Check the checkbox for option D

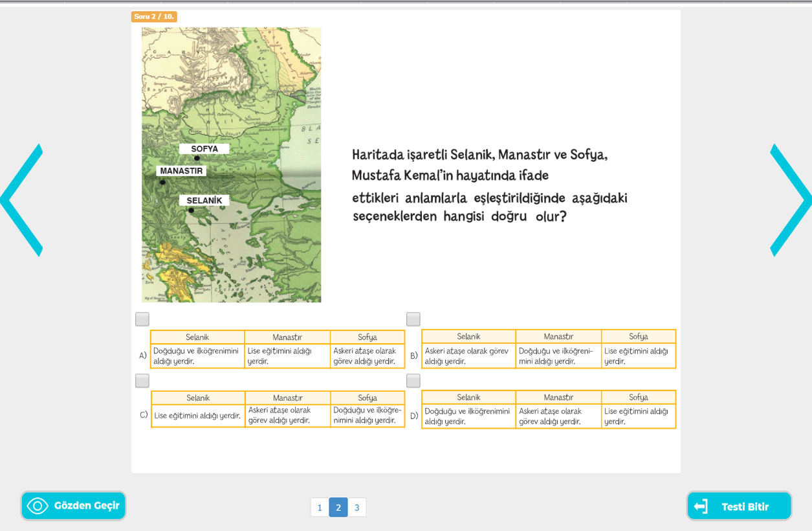[413, 381]
